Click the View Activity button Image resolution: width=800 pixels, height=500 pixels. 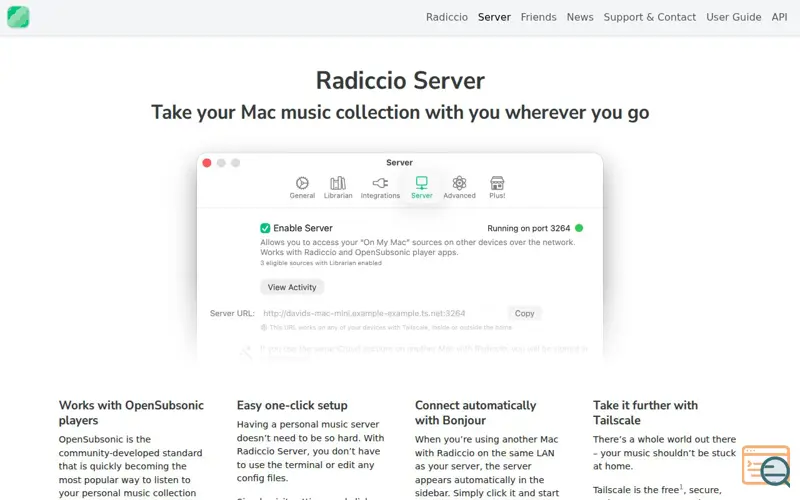292,287
